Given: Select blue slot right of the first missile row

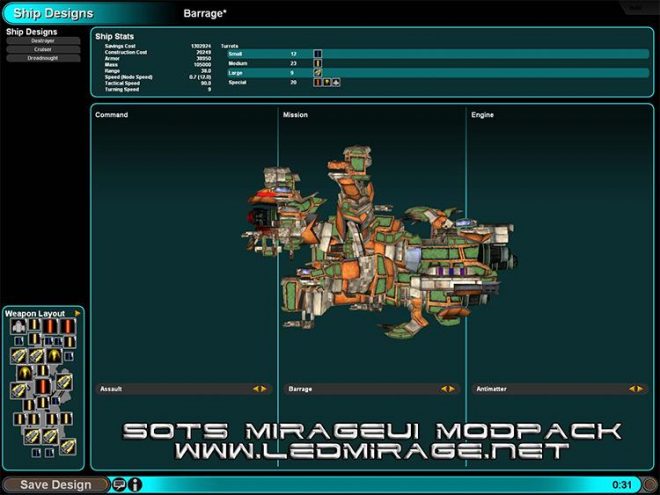Looking at the screenshot, I should (x=69, y=357).
